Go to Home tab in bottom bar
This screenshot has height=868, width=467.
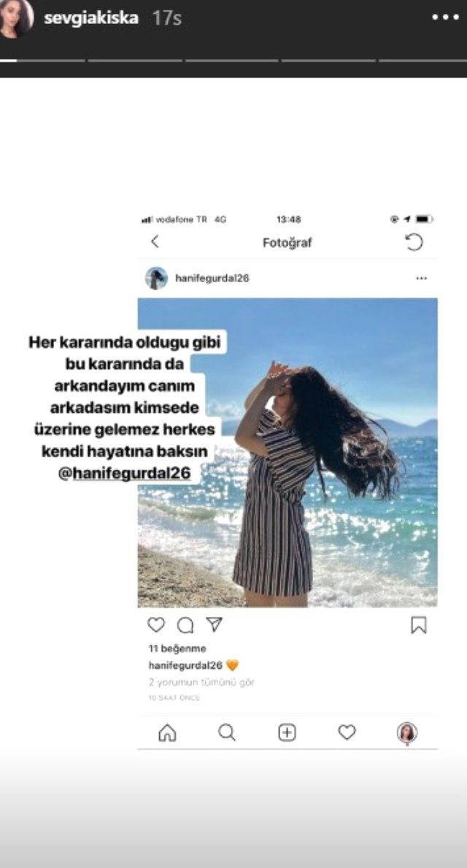pos(167,733)
